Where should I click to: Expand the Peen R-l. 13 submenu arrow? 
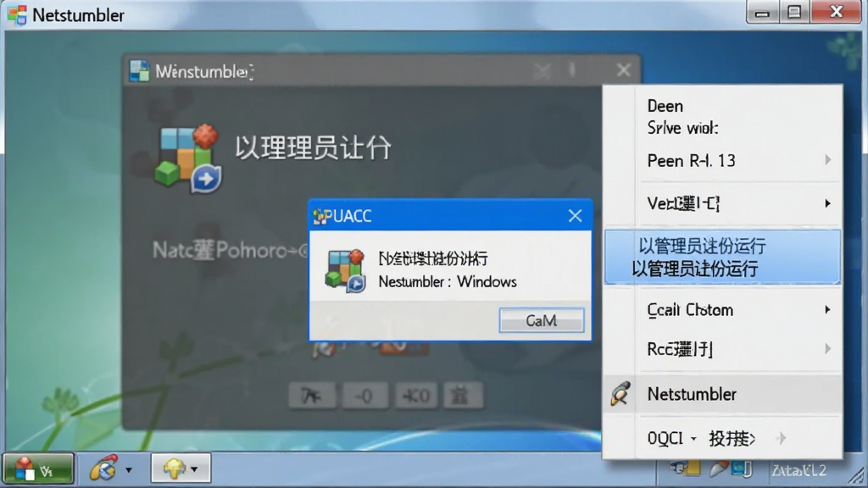click(827, 160)
